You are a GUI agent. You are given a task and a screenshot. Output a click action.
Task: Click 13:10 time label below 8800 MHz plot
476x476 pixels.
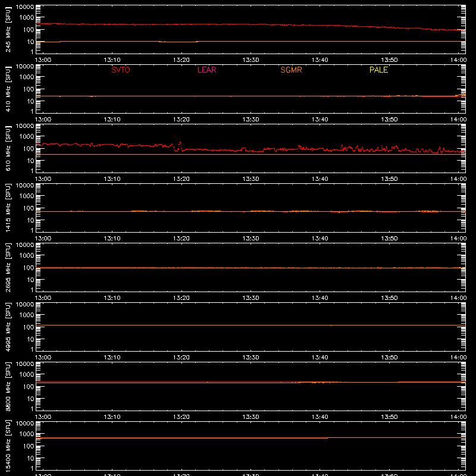point(112,417)
